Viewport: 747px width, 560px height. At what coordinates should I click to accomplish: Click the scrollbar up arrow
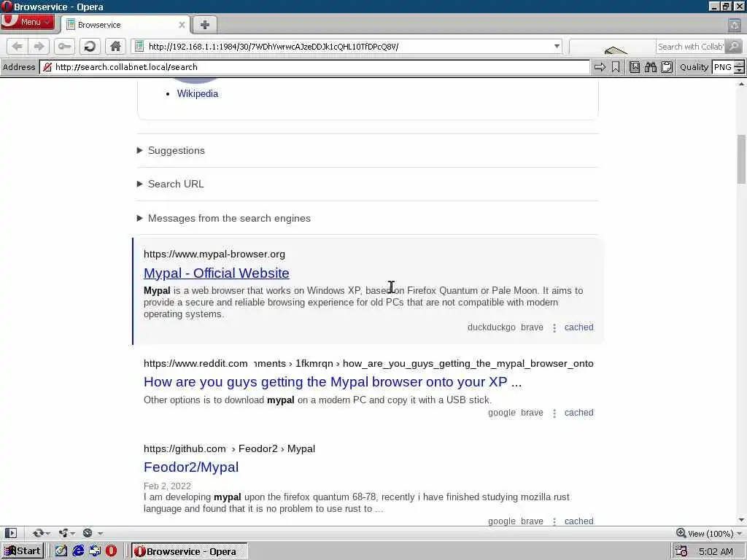(x=741, y=84)
